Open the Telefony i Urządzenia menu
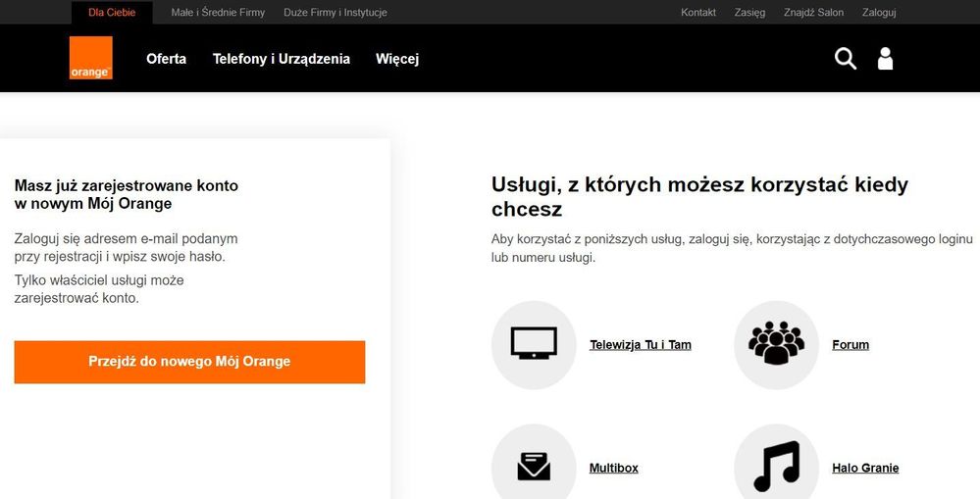This screenshot has height=499, width=980. pos(282,59)
